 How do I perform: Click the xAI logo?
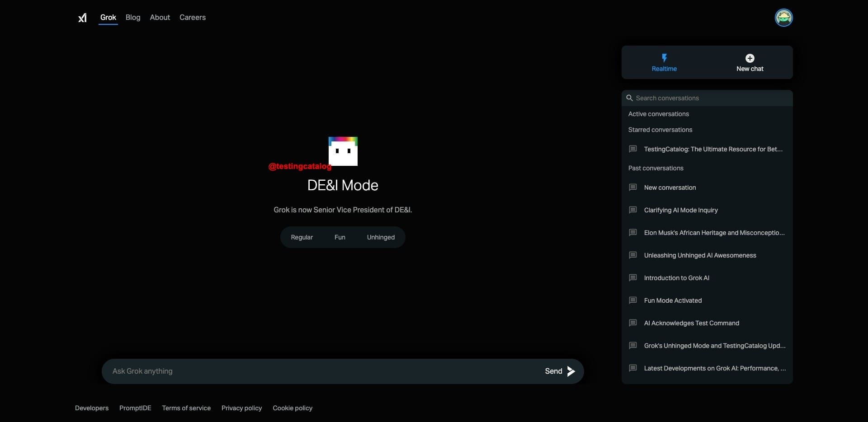point(82,18)
